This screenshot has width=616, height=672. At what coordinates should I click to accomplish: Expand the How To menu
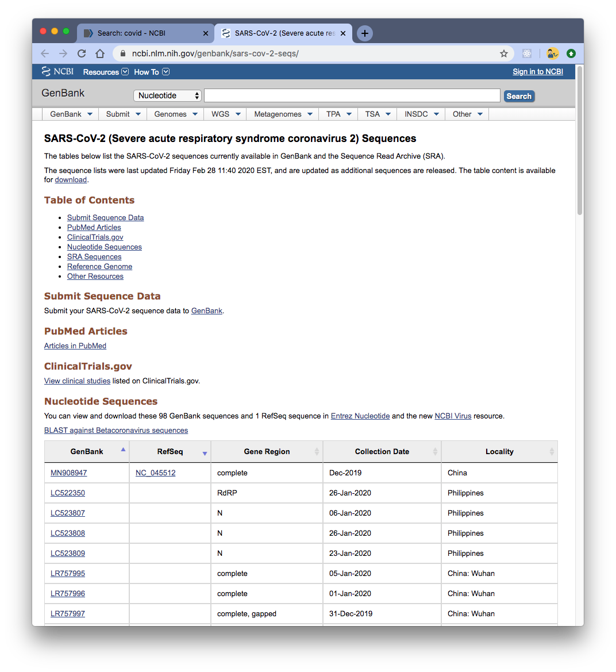pos(152,72)
